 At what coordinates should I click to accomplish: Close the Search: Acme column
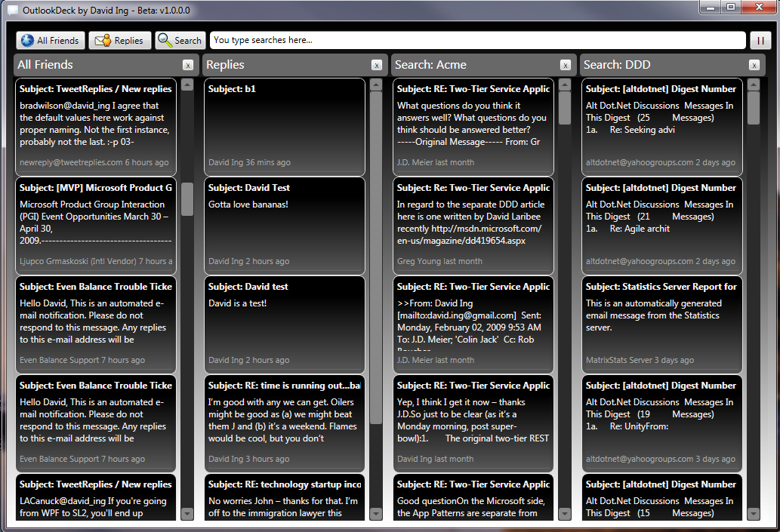565,65
